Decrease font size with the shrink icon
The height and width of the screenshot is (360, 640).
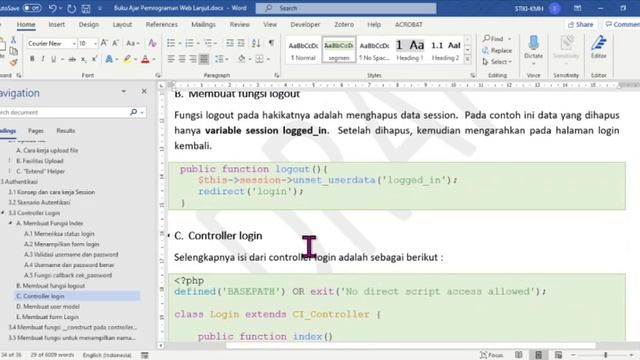[116, 43]
